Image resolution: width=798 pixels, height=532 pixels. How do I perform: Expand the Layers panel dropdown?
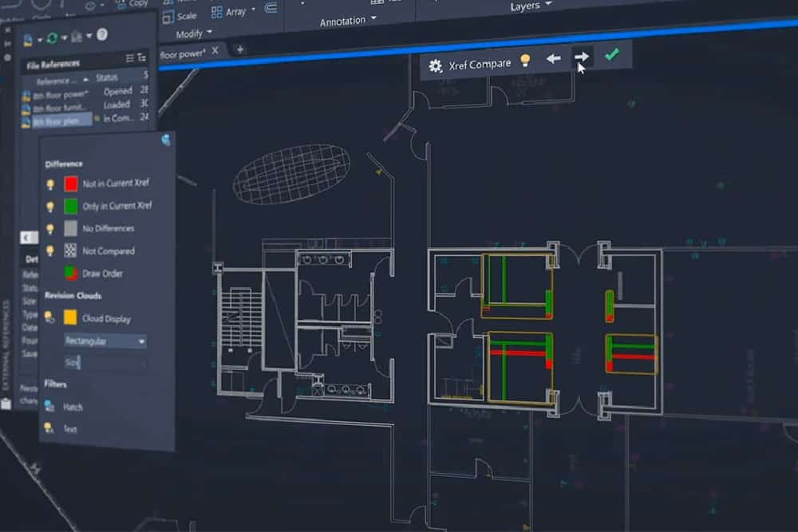549,6
